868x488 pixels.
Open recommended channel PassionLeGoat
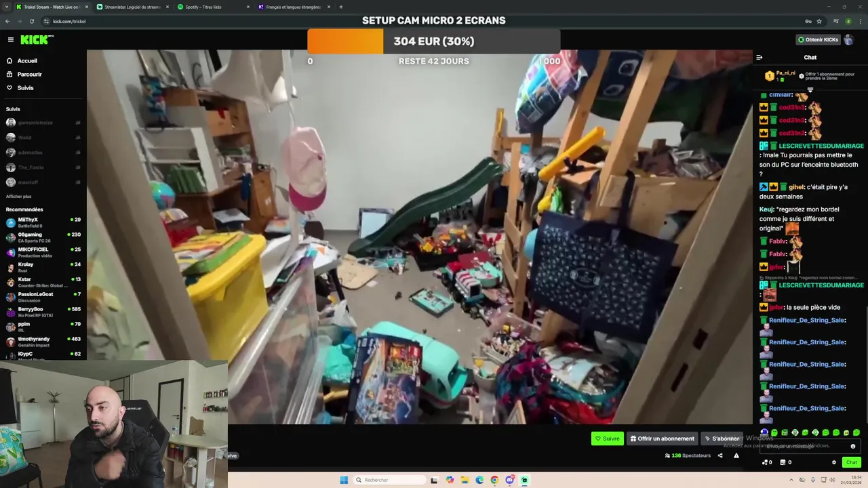tap(43, 297)
